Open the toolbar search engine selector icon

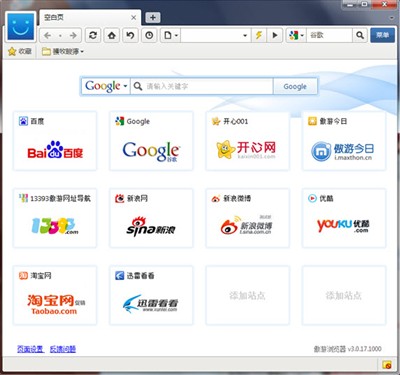296,35
